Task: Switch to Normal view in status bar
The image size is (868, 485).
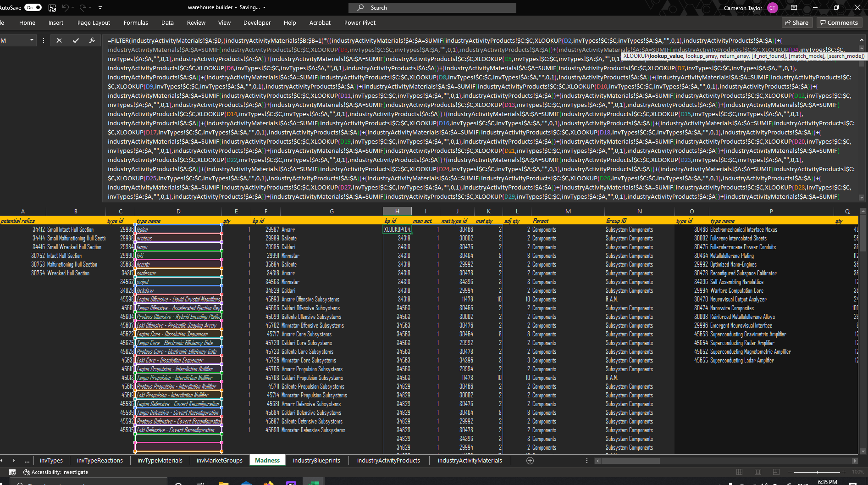Action: pyautogui.click(x=739, y=472)
